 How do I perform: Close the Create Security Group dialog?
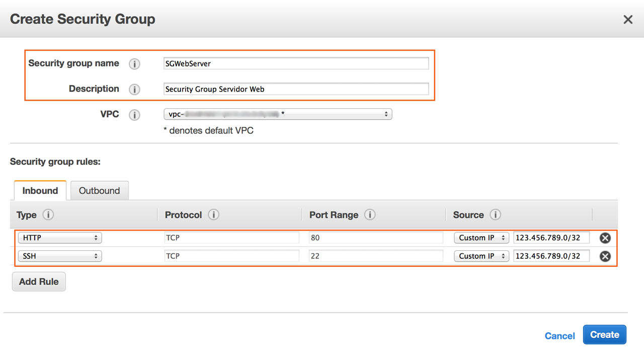[628, 20]
